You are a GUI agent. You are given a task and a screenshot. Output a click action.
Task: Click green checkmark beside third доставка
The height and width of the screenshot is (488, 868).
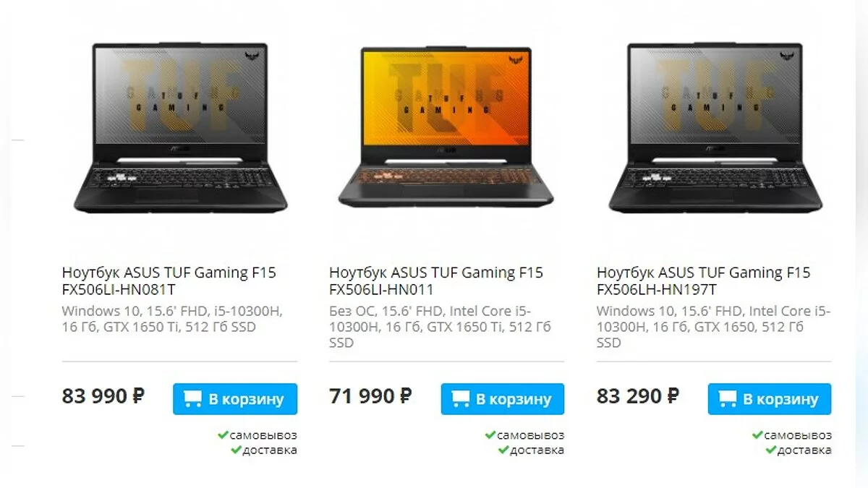771,450
